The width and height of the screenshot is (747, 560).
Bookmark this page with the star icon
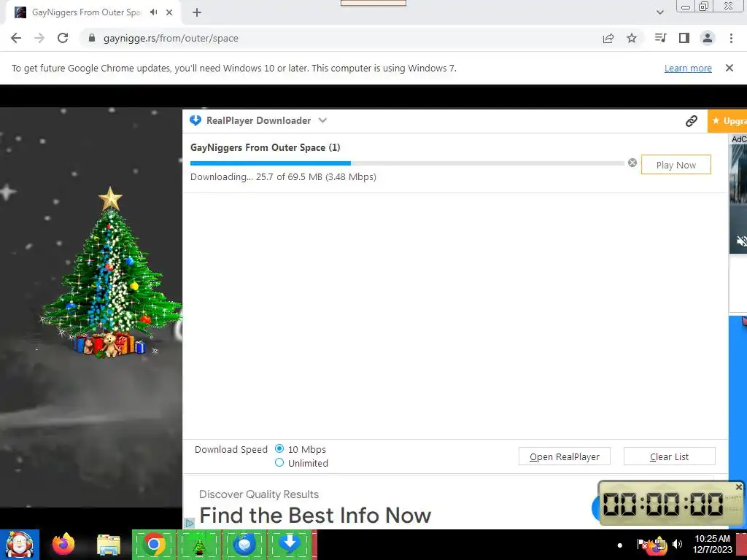pos(632,38)
